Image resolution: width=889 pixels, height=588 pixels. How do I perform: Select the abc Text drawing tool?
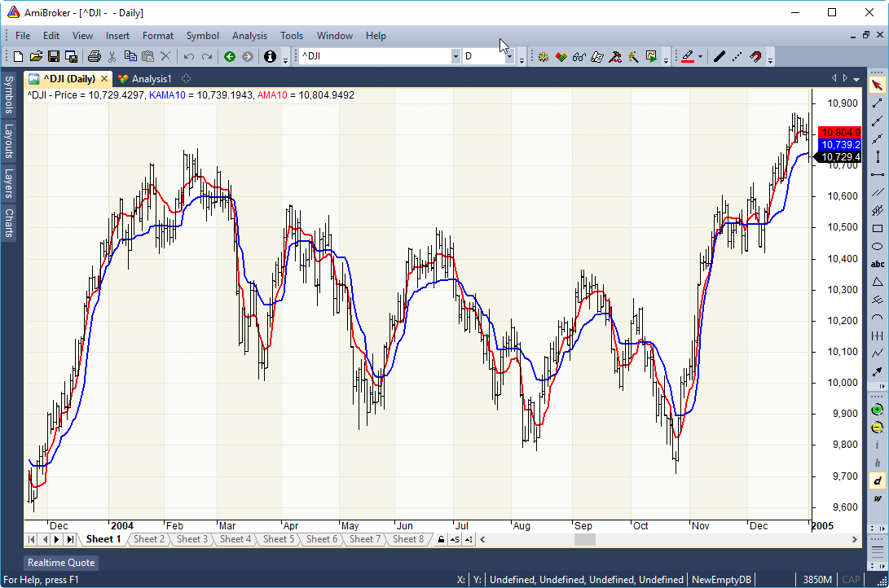[x=878, y=264]
